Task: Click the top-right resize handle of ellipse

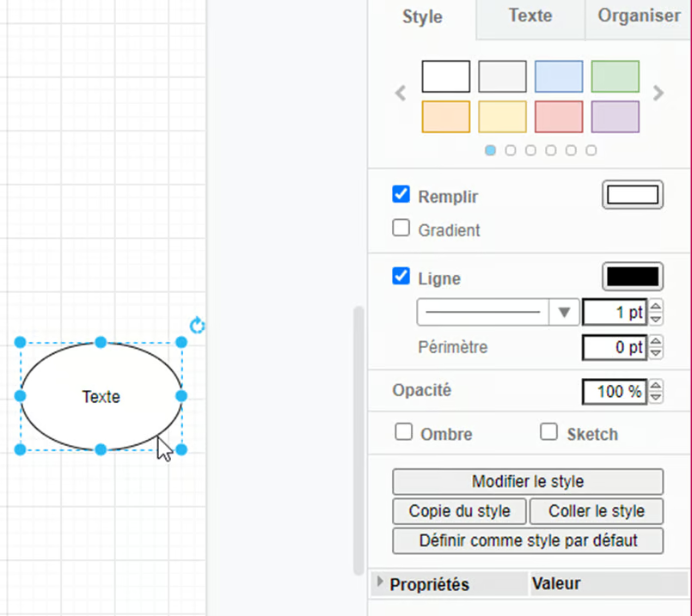Action: (181, 343)
